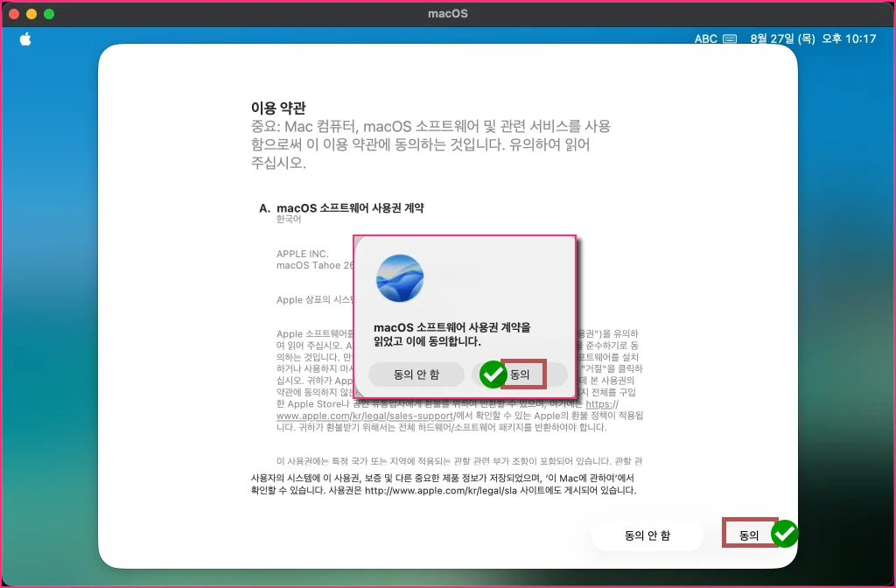Click the green checkmark in the dialog
This screenshot has width=896, height=588.
(493, 374)
